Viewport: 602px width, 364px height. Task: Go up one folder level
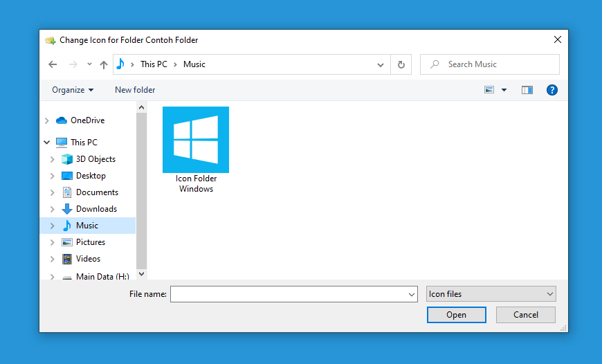[104, 64]
